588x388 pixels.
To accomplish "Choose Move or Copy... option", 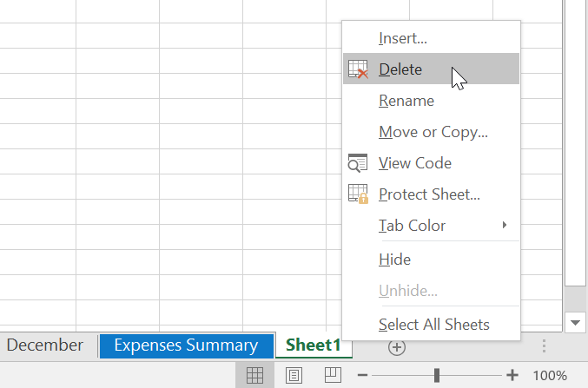I will 433,132.
